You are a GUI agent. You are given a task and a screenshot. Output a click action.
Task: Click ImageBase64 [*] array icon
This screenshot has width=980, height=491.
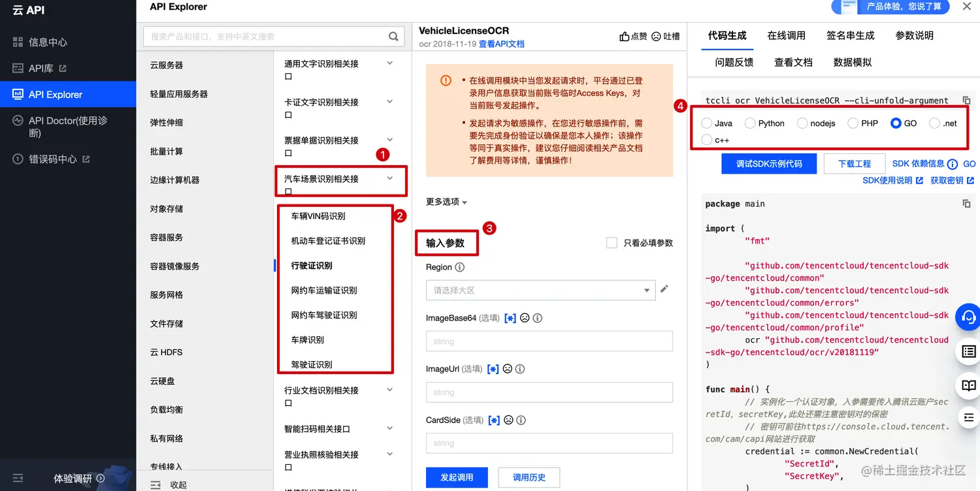[x=510, y=318]
